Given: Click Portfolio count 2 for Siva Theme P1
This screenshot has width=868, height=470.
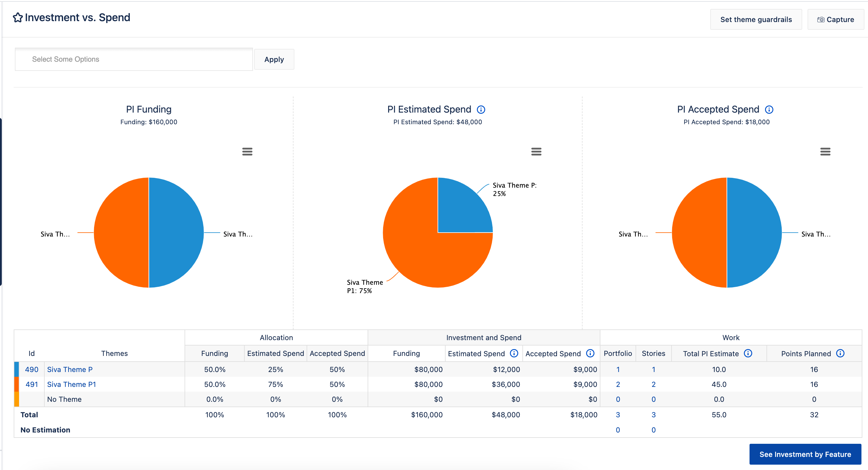Looking at the screenshot, I should coord(618,384).
